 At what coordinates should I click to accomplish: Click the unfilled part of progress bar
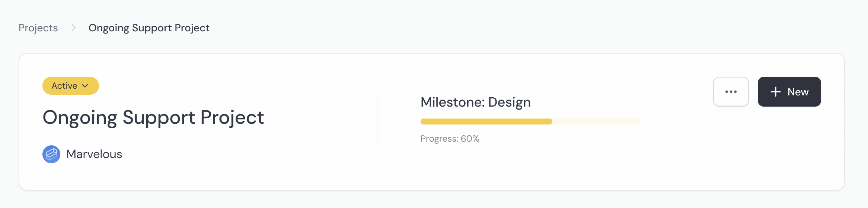596,122
